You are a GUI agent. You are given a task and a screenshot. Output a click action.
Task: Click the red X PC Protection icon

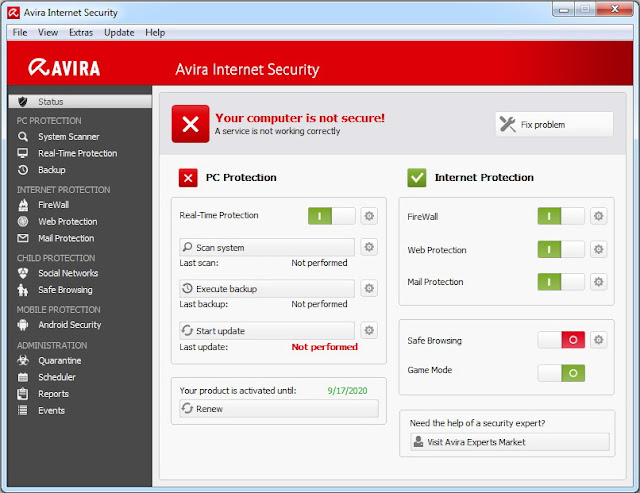tap(188, 178)
